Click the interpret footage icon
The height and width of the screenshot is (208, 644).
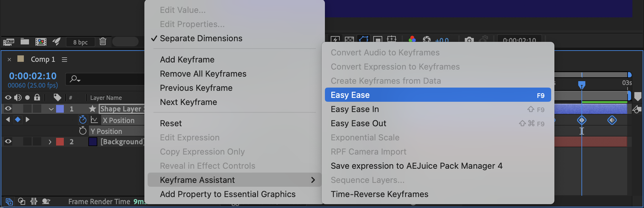pos(9,42)
